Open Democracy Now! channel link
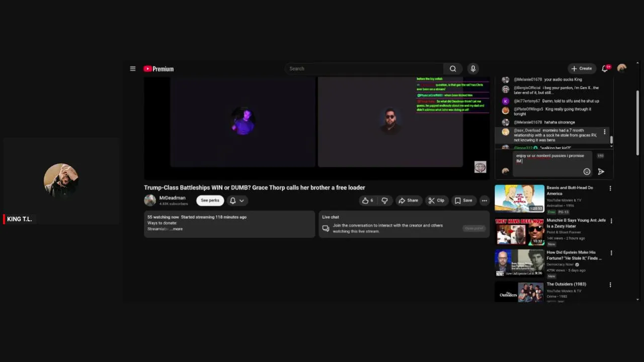Image resolution: width=644 pixels, height=362 pixels. click(560, 264)
